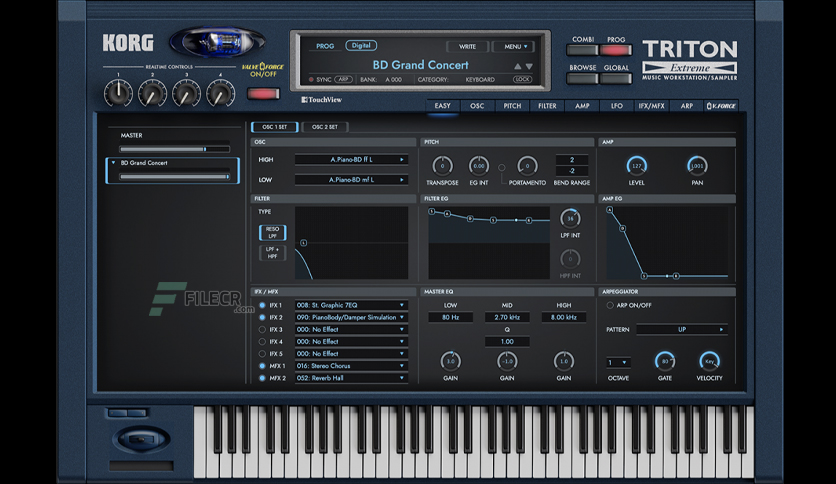836x484 pixels.
Task: Switch to the FILTER tab
Action: coord(547,106)
